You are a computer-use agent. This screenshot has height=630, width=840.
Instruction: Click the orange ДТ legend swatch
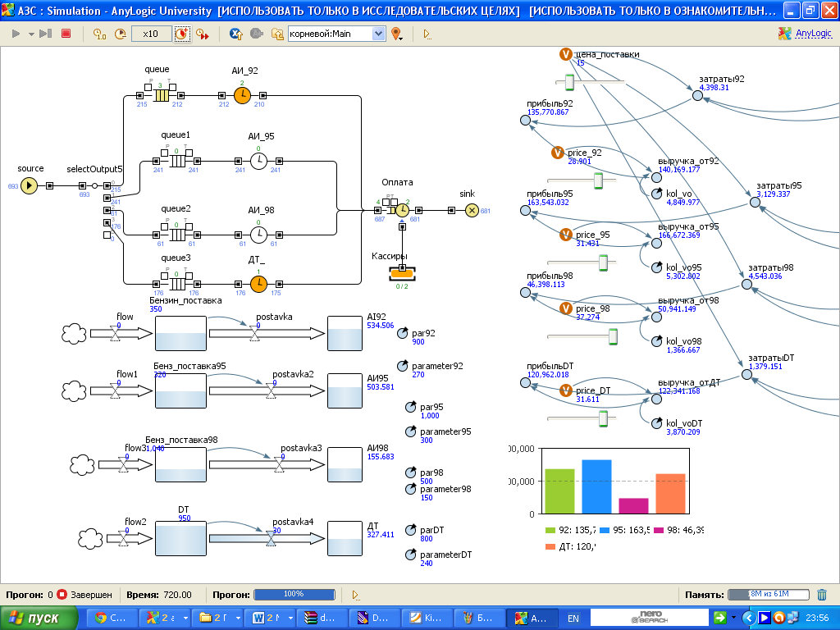(550, 546)
